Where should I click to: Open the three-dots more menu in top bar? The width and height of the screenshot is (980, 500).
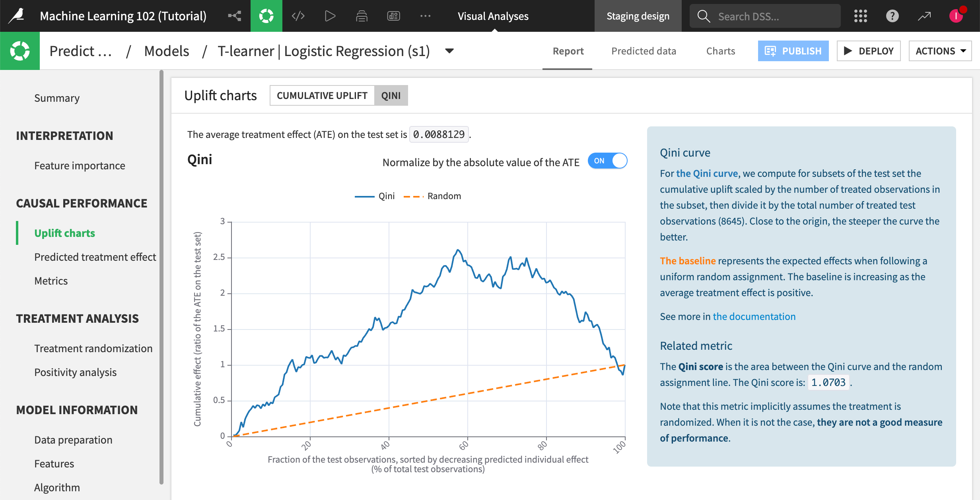click(426, 16)
